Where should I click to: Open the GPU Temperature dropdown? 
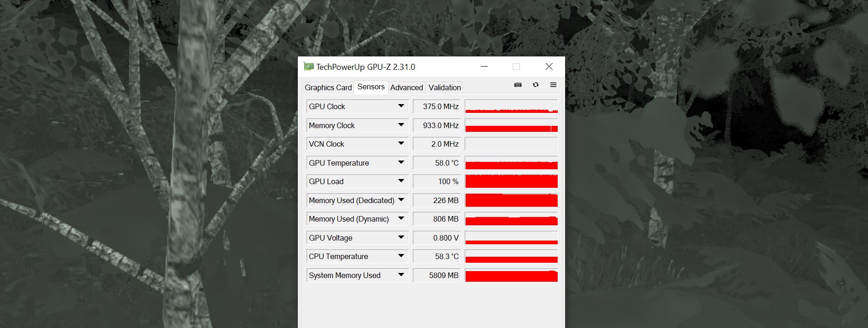pos(401,163)
